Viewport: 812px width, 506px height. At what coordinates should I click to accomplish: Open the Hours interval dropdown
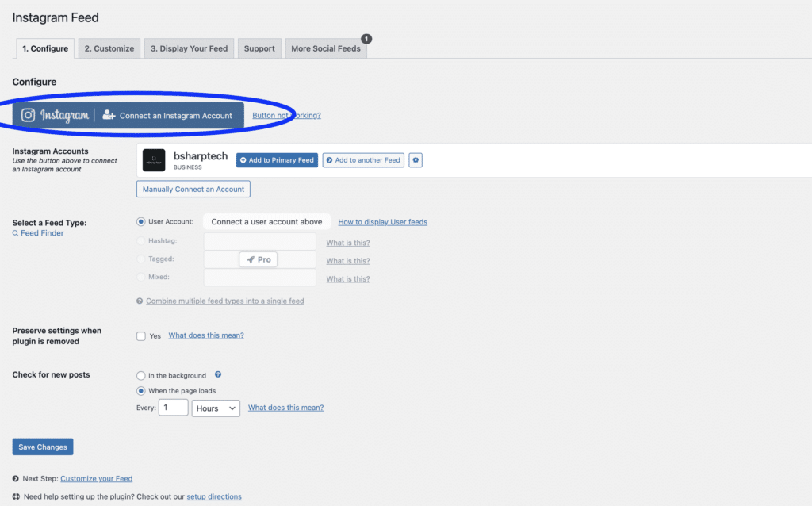(x=216, y=408)
